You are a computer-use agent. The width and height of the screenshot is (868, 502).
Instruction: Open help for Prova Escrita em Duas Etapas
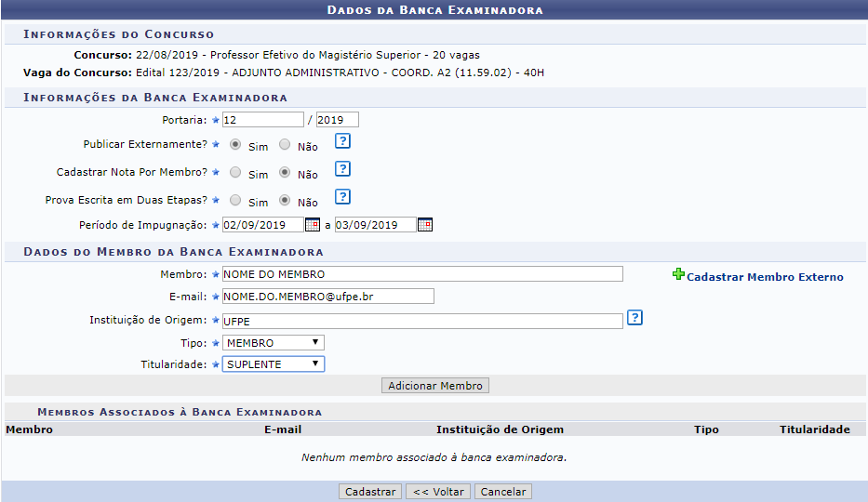[x=342, y=197]
